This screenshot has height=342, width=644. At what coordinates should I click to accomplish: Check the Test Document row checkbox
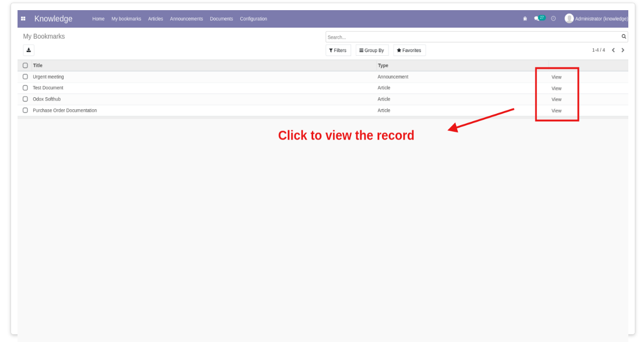25,88
